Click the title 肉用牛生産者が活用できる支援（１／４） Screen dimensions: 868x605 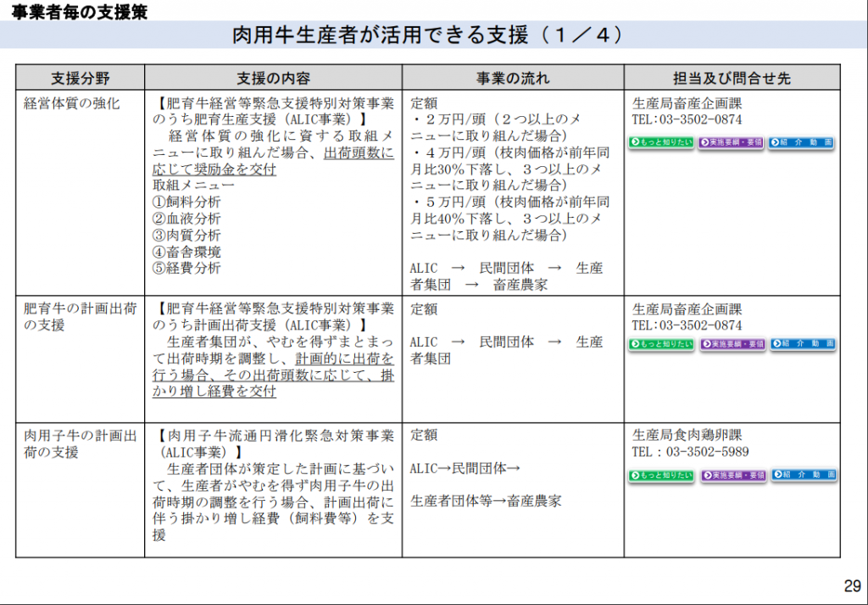[433, 36]
